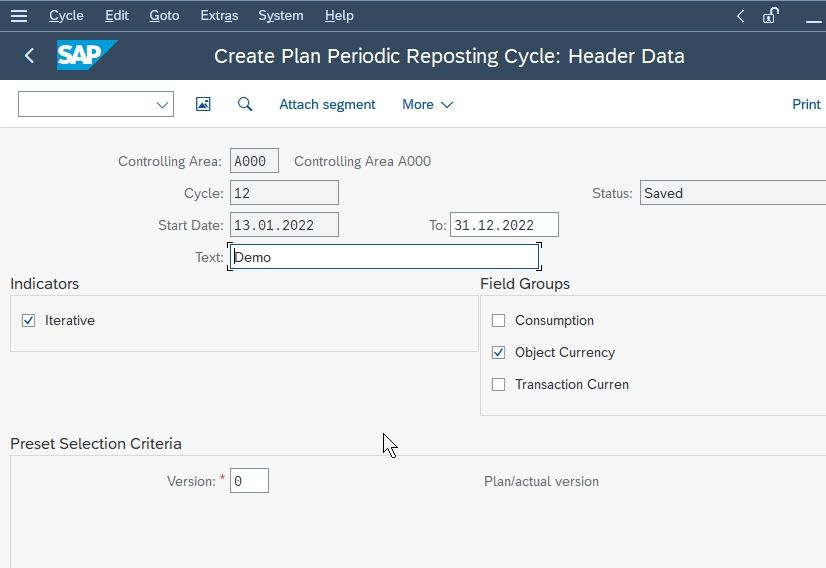Go back using the arrow beside SAP logo

click(x=30, y=55)
